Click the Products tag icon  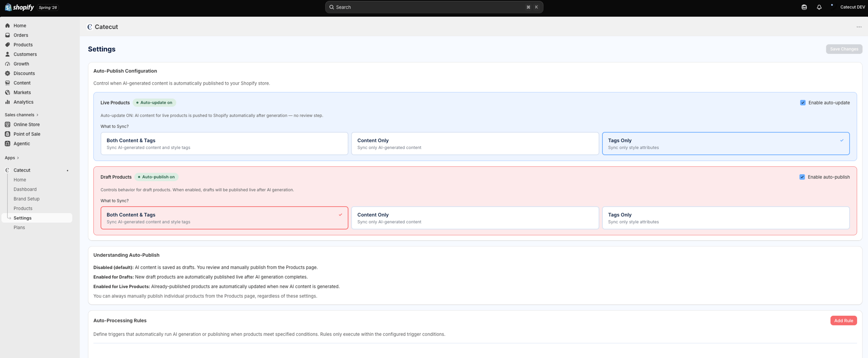tap(7, 45)
